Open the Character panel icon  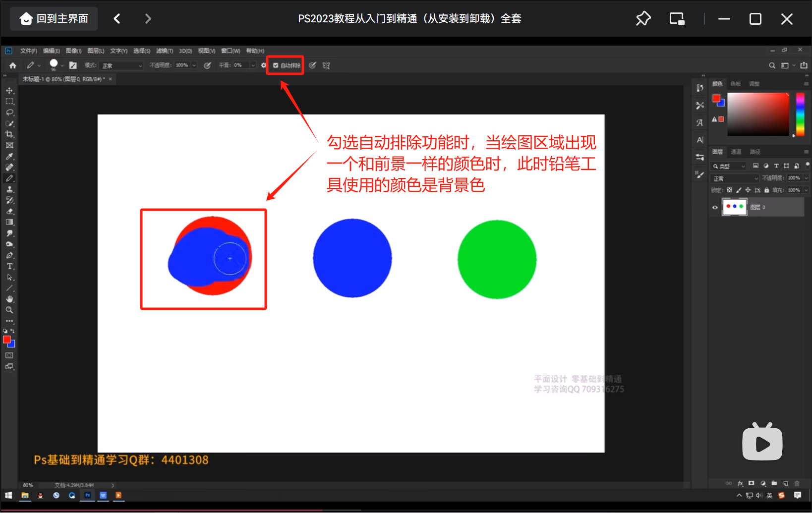pyautogui.click(x=699, y=140)
